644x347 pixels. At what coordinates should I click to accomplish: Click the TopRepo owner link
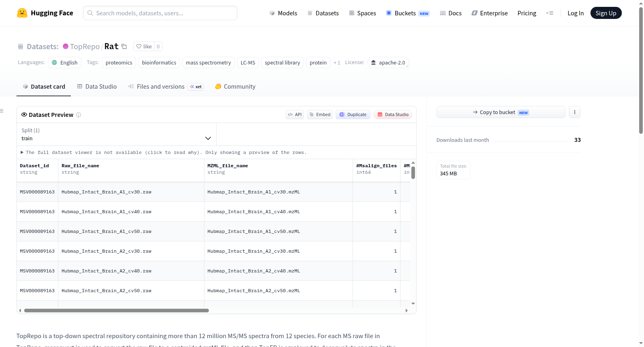pos(85,46)
